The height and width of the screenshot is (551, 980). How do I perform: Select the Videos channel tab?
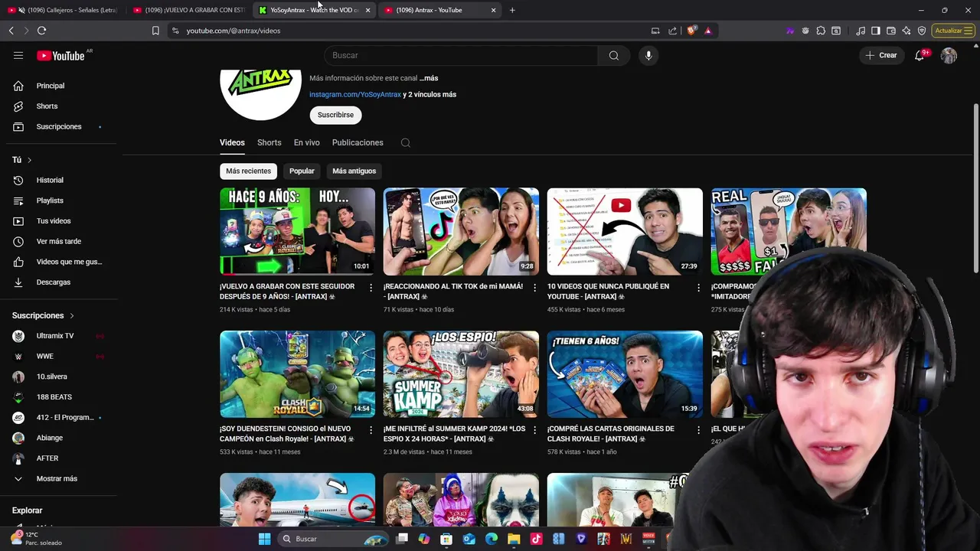(x=232, y=142)
